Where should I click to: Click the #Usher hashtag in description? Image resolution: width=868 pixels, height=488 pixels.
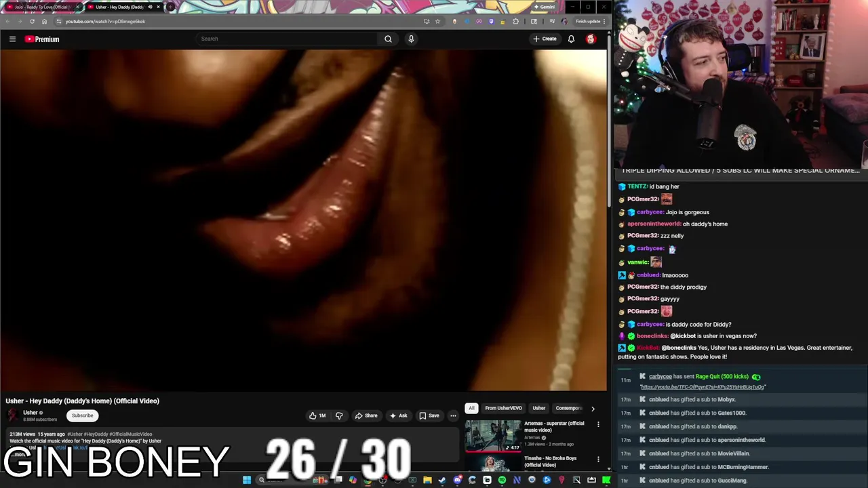tap(76, 434)
